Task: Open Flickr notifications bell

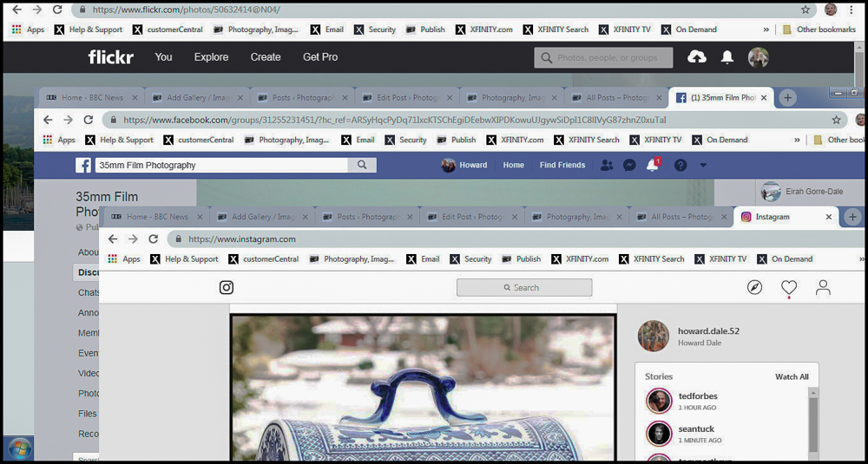Action: coord(727,57)
